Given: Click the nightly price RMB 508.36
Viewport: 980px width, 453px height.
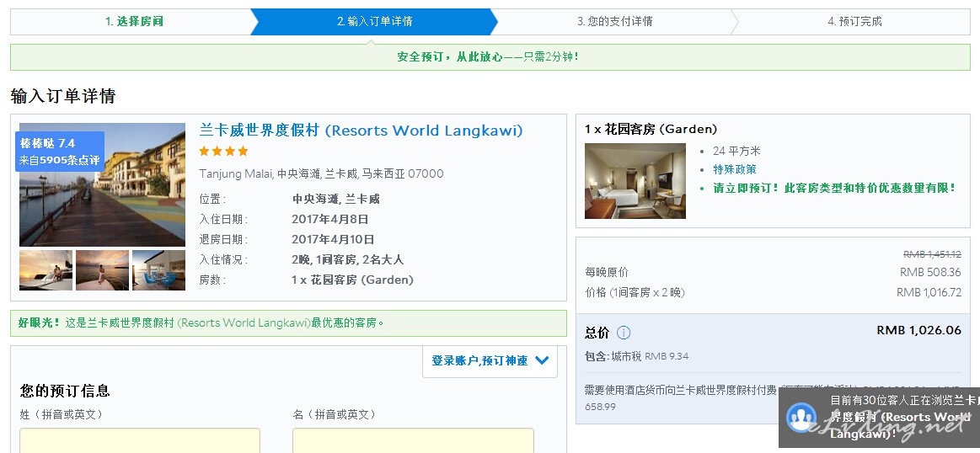Looking at the screenshot, I should point(930,273).
